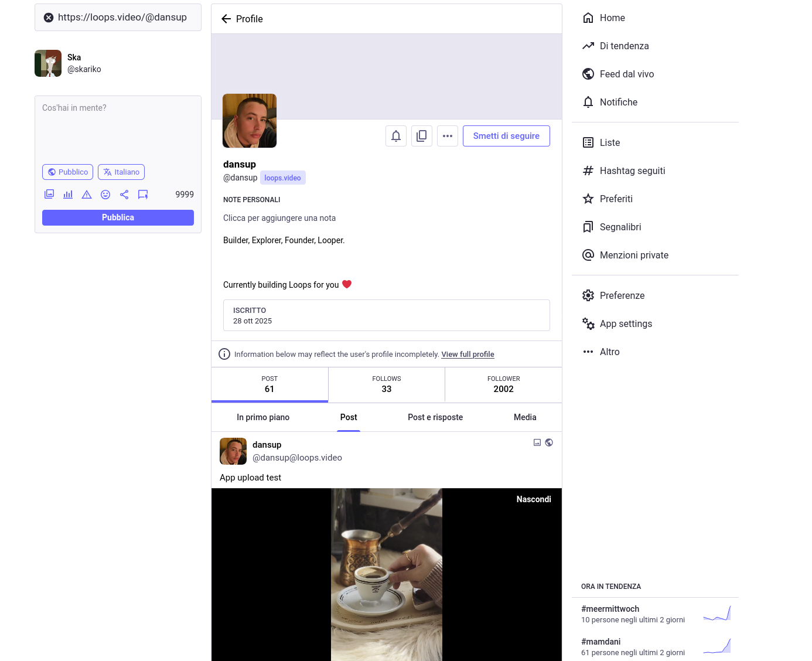Open the Pubblico visibility selector
Image resolution: width=812 pixels, height=661 pixels.
[x=67, y=172]
